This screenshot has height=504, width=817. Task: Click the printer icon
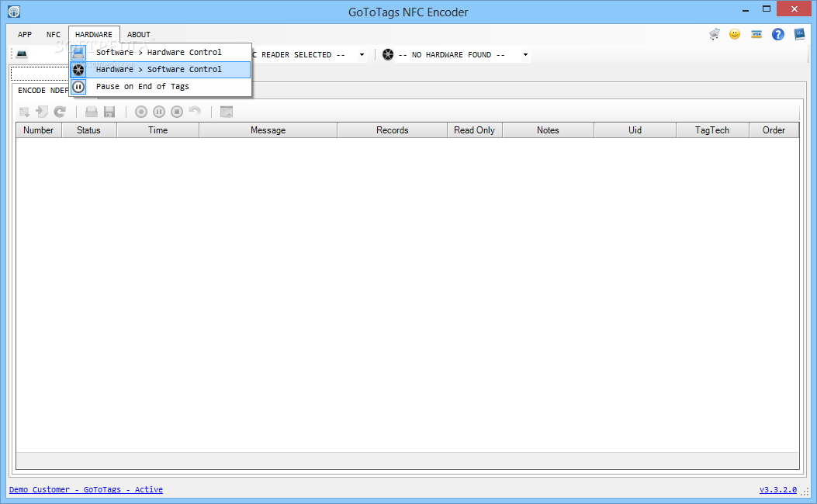(92, 112)
